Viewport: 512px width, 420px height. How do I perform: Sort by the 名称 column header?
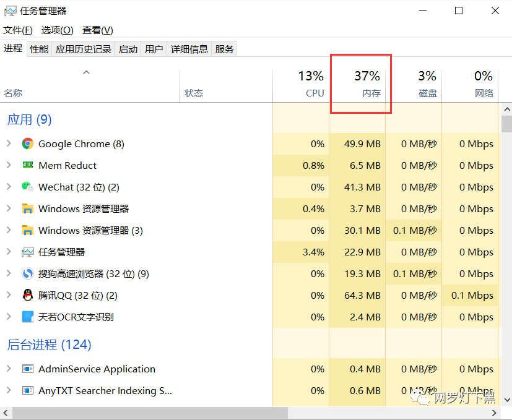tap(90, 85)
